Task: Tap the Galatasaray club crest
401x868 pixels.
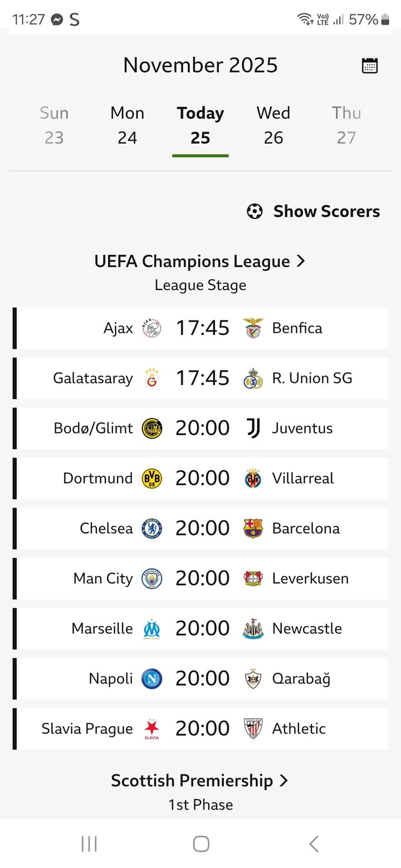Action: click(151, 378)
